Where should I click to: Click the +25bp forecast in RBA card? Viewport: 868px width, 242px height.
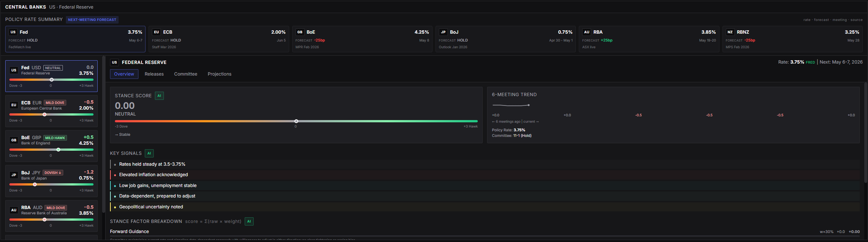606,40
